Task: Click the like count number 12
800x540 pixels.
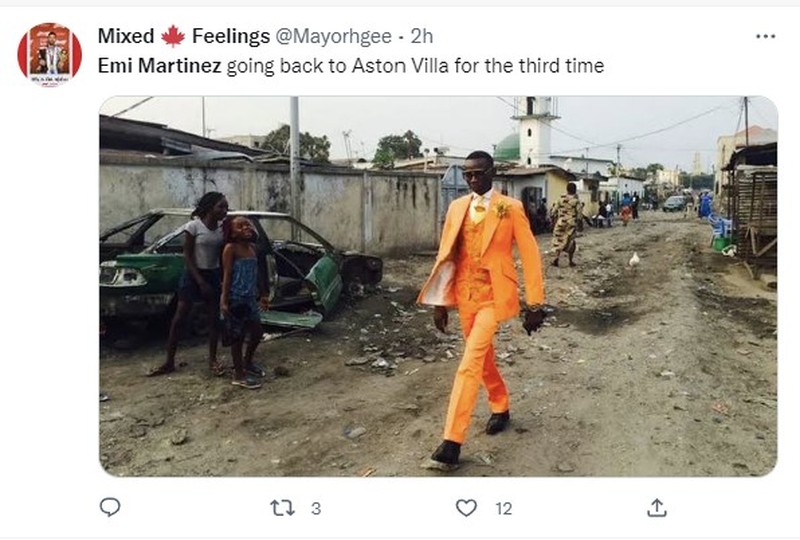Action: [503, 508]
